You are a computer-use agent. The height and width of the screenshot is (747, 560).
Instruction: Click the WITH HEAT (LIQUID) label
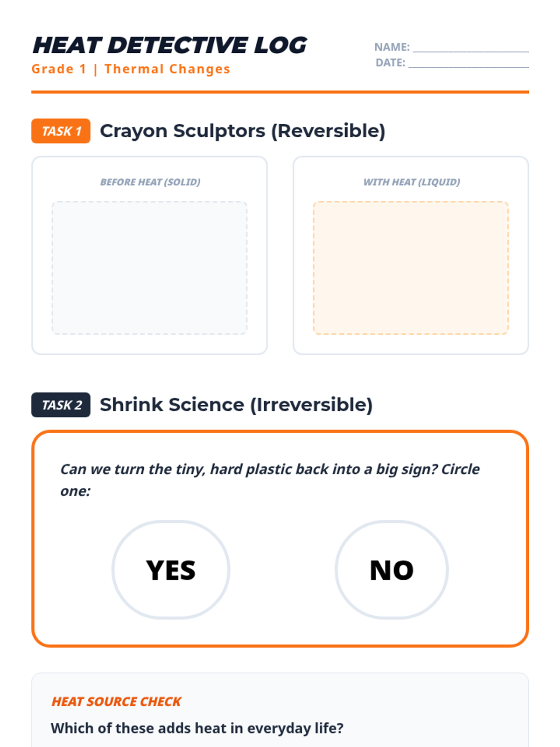412,182
